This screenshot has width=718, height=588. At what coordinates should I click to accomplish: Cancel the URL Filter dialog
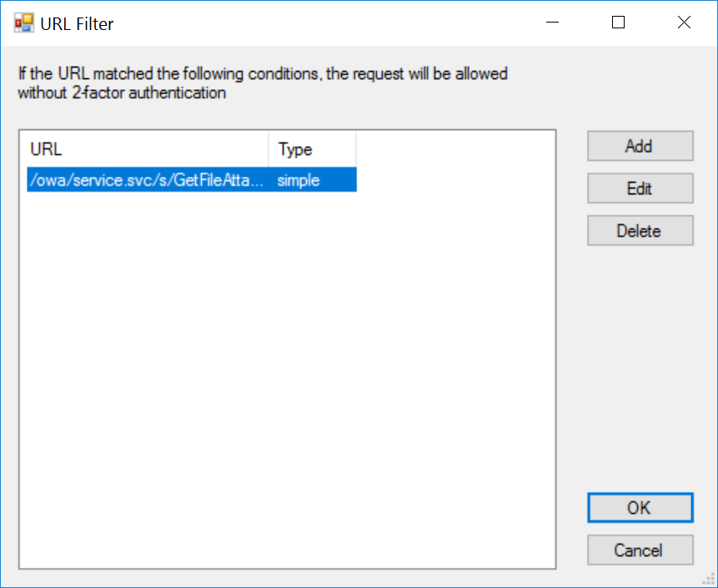tap(640, 550)
